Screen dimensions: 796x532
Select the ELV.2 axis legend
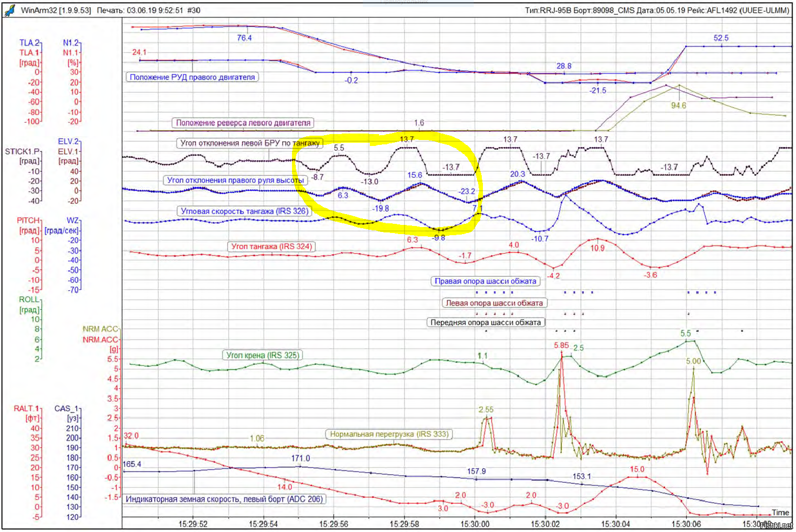tap(68, 142)
